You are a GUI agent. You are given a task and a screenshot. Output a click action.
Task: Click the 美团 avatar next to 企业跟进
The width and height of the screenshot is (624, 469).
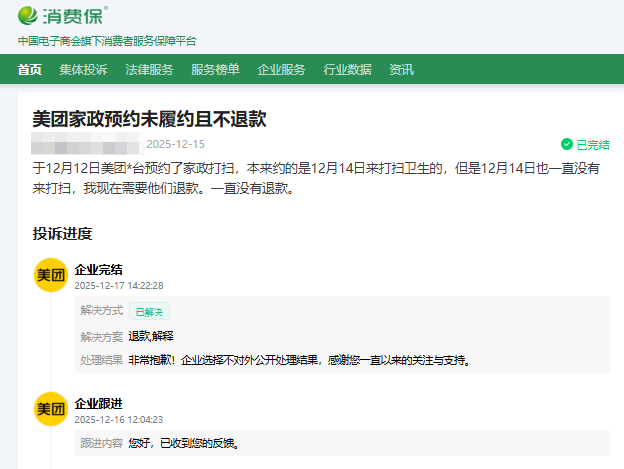[51, 409]
